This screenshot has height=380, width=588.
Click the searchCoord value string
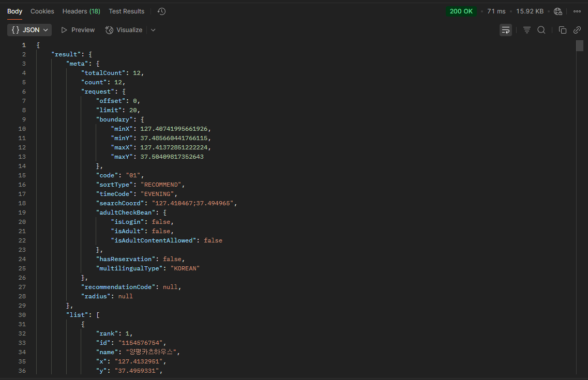coord(193,203)
